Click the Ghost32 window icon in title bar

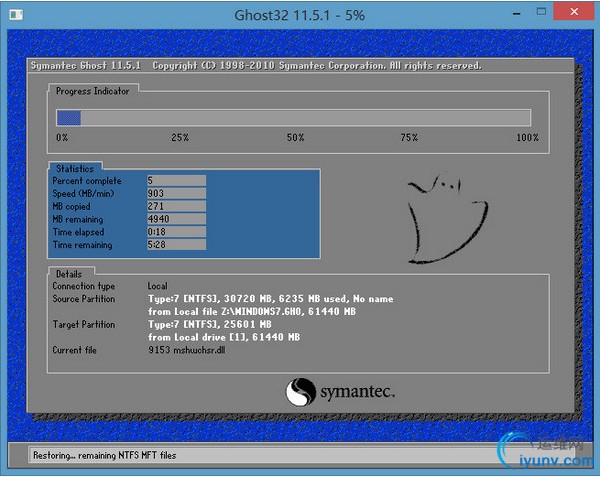click(x=16, y=15)
